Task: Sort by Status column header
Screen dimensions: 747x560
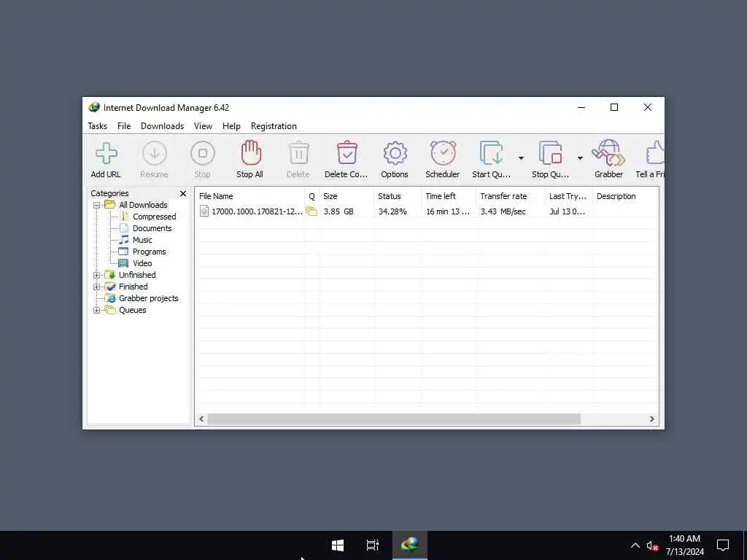Action: click(x=398, y=196)
